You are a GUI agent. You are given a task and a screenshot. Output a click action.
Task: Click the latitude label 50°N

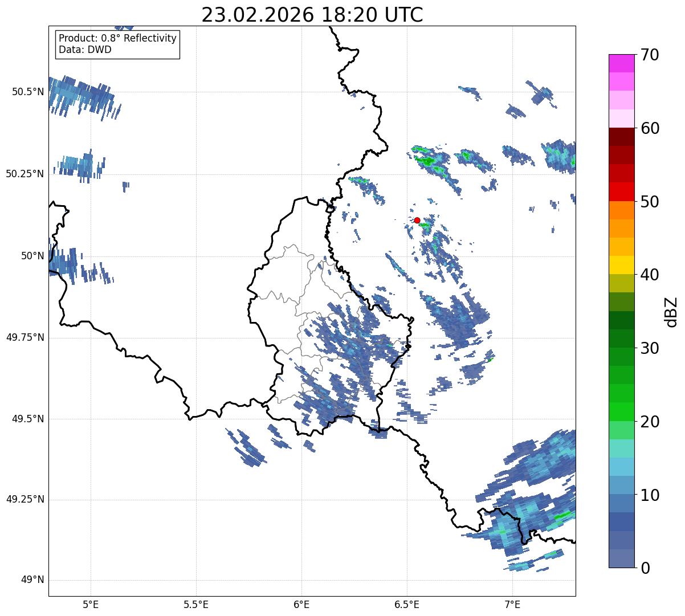click(x=32, y=256)
